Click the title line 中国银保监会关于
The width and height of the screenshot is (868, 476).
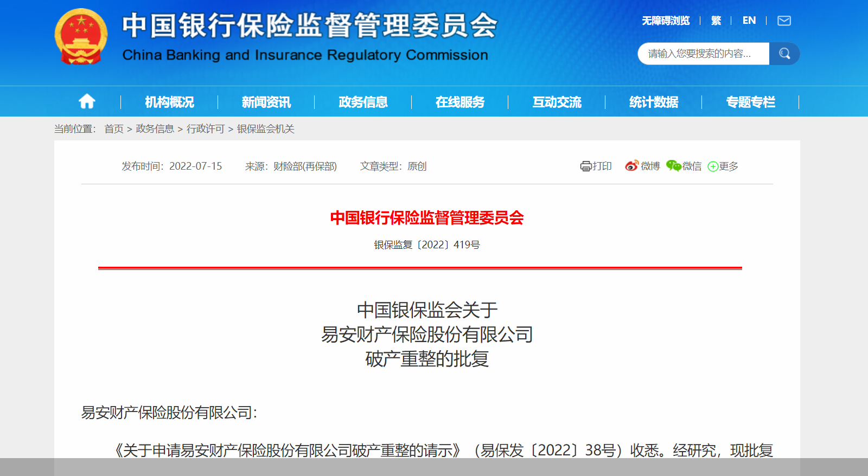click(427, 310)
